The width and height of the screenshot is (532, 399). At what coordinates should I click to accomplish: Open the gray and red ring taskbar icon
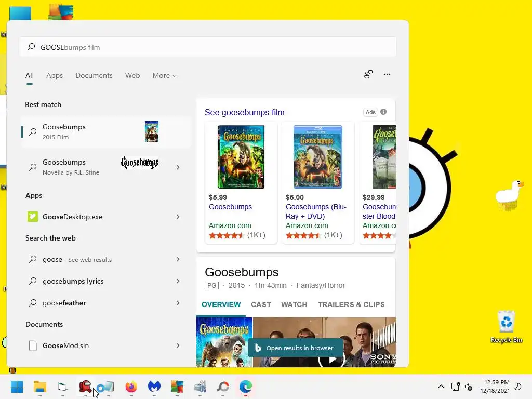[x=223, y=387]
